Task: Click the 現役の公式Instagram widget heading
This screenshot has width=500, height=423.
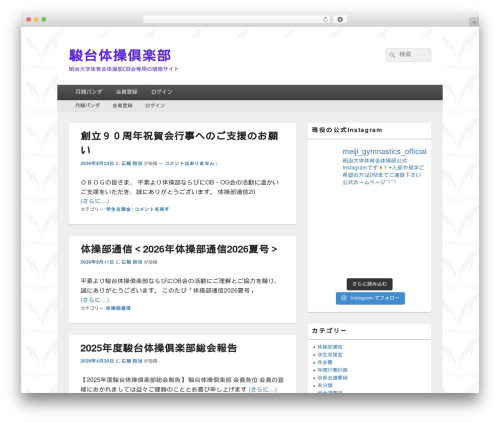Action: [x=347, y=130]
